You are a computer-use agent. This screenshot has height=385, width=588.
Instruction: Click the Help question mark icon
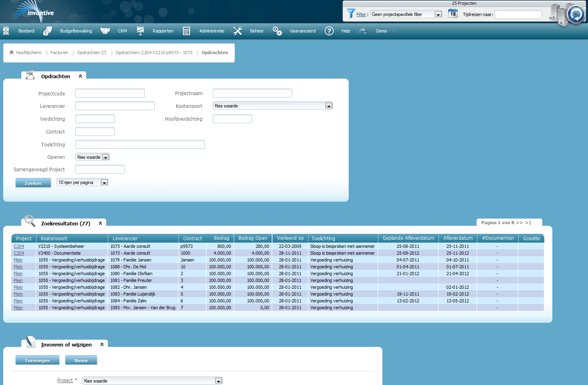[x=329, y=31]
